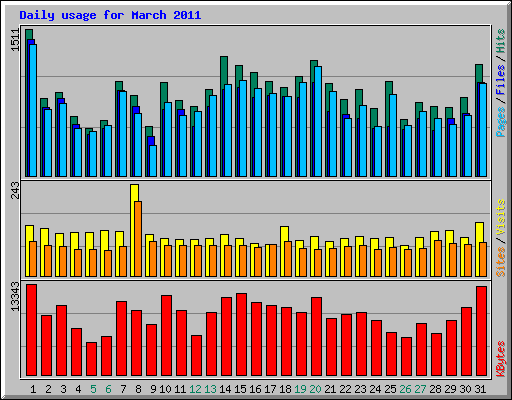
Task: Click day 1 on the x-axis
Action: tap(33, 389)
